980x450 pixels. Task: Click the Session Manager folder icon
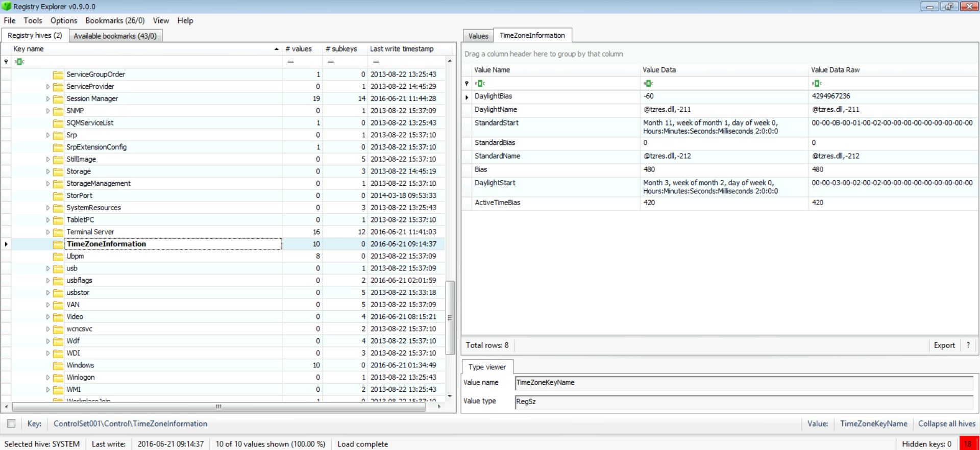click(x=58, y=99)
